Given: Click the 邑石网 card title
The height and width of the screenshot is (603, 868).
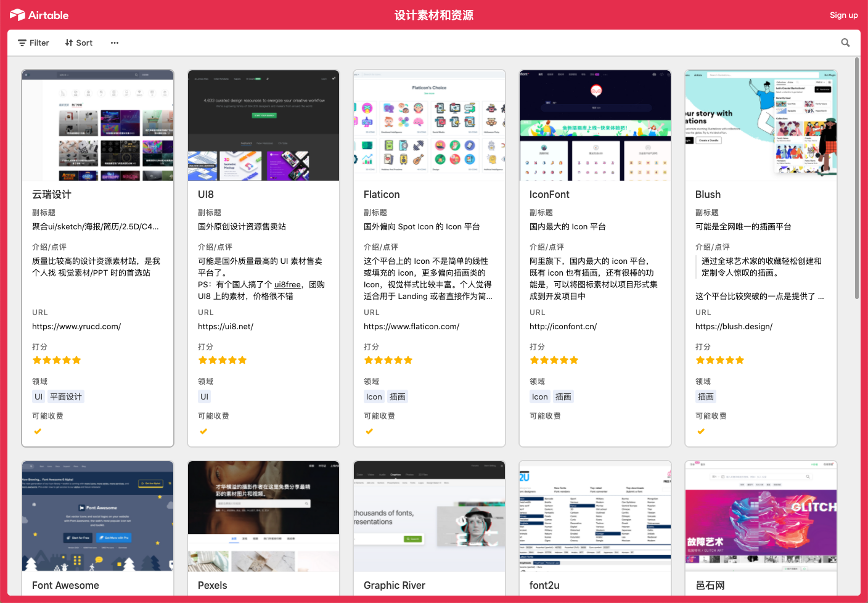Looking at the screenshot, I should coord(710,585).
